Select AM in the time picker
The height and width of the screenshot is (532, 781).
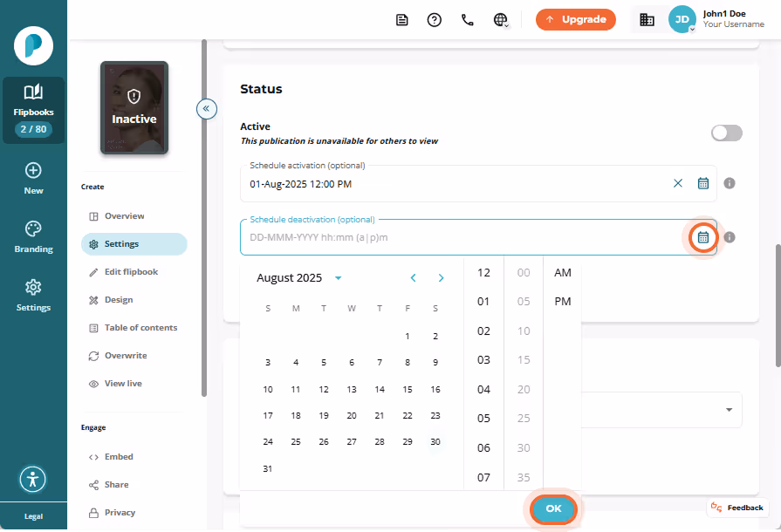click(x=563, y=273)
